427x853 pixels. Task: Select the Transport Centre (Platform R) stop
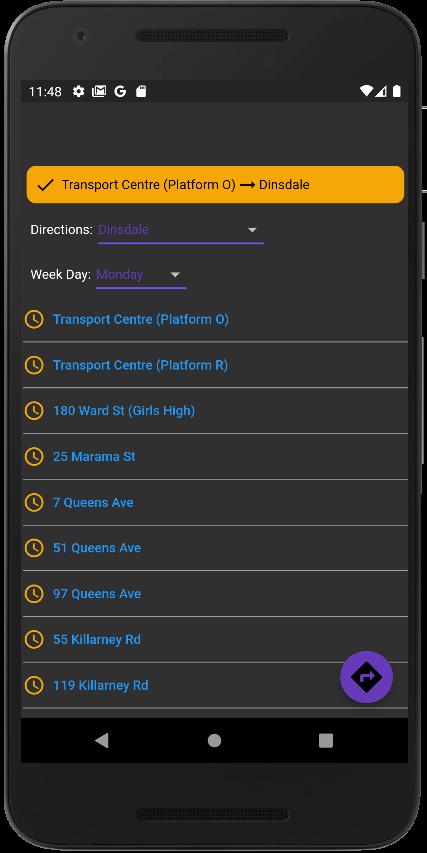[x=215, y=365]
